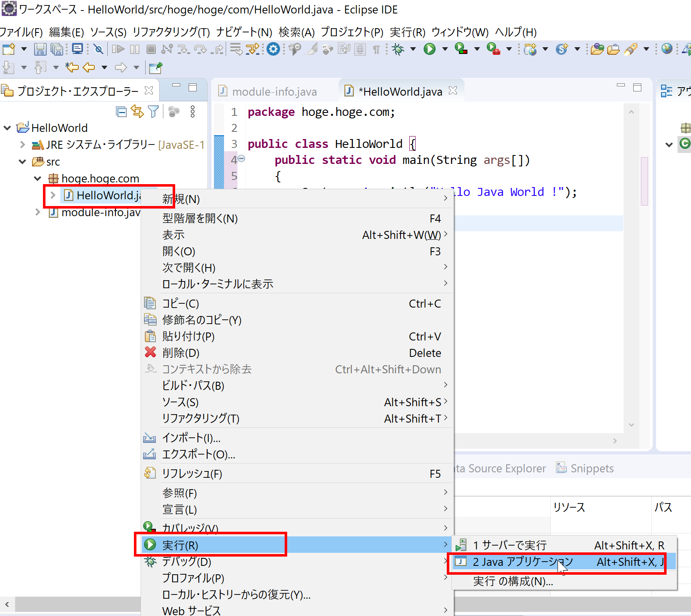Image resolution: width=691 pixels, height=616 pixels.
Task: Open External Tools dropdown arrow
Action: point(509,49)
